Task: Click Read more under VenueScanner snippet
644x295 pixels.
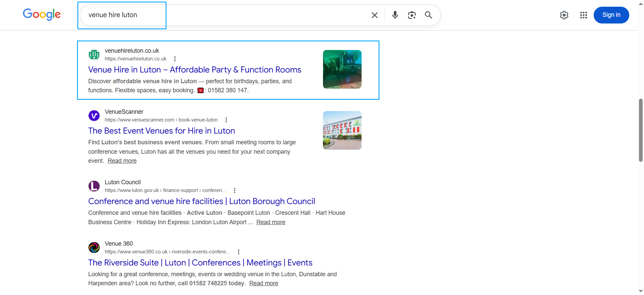Action: 122,161
